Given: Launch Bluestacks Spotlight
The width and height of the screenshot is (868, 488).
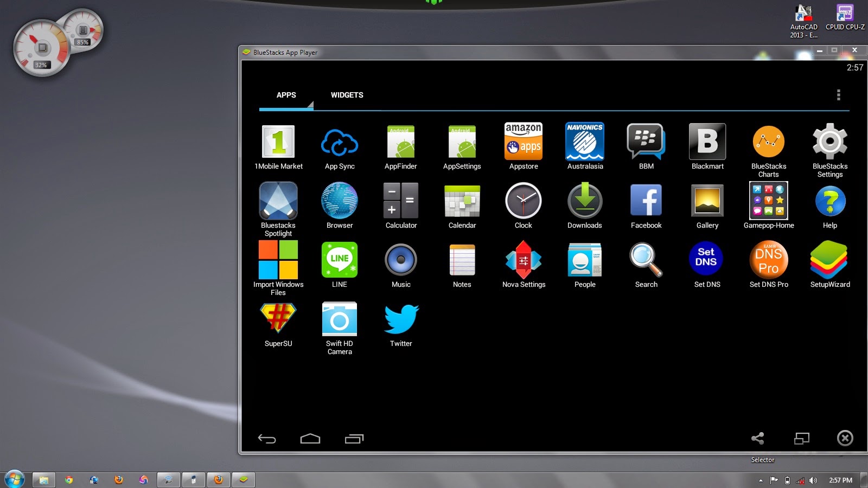Looking at the screenshot, I should tap(278, 201).
